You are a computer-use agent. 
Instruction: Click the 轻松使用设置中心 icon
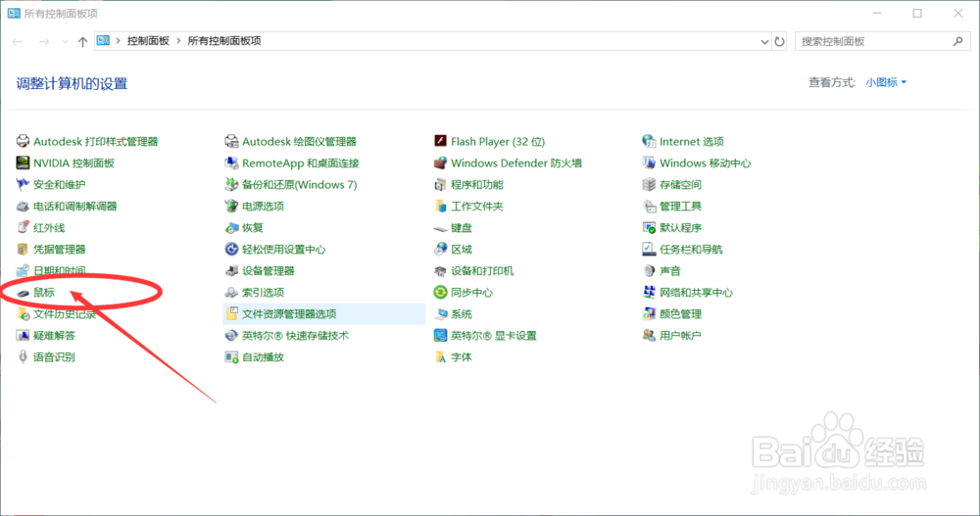click(231, 250)
